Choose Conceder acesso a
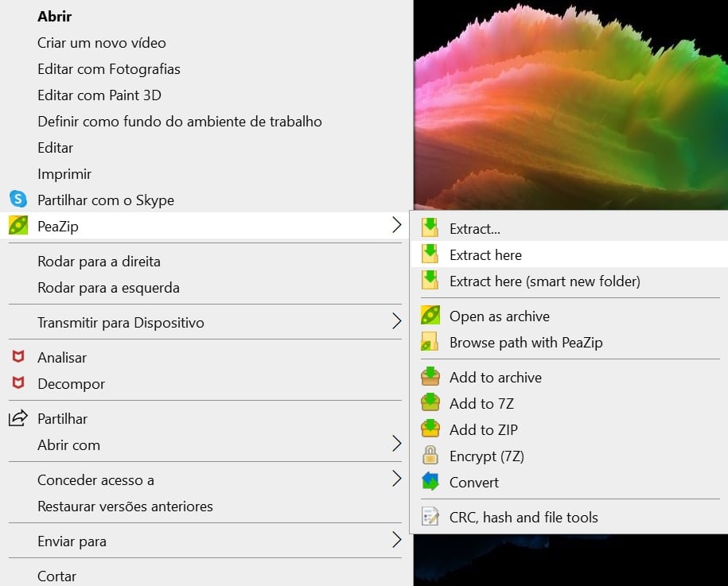 click(x=95, y=479)
